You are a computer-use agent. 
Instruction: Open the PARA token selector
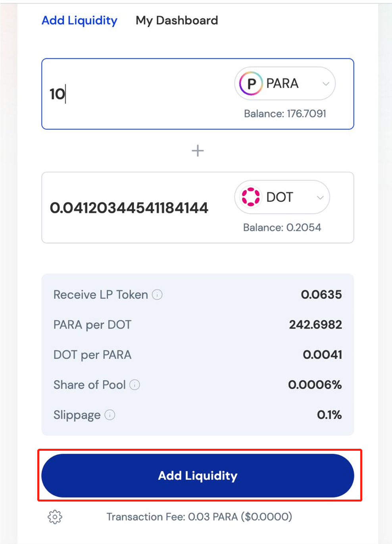click(x=285, y=83)
